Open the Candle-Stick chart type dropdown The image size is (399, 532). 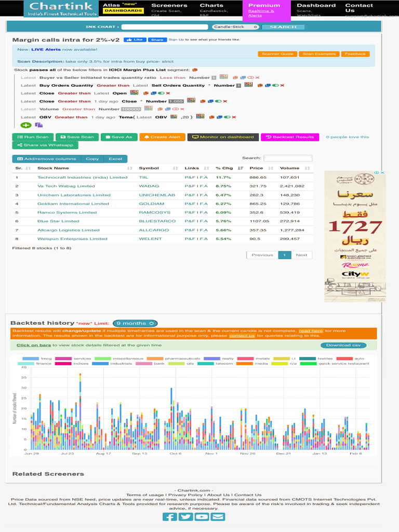(235, 27)
